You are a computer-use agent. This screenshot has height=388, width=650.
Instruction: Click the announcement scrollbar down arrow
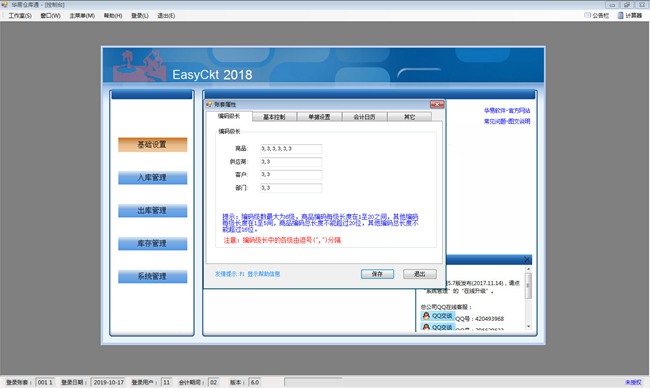click(x=528, y=327)
